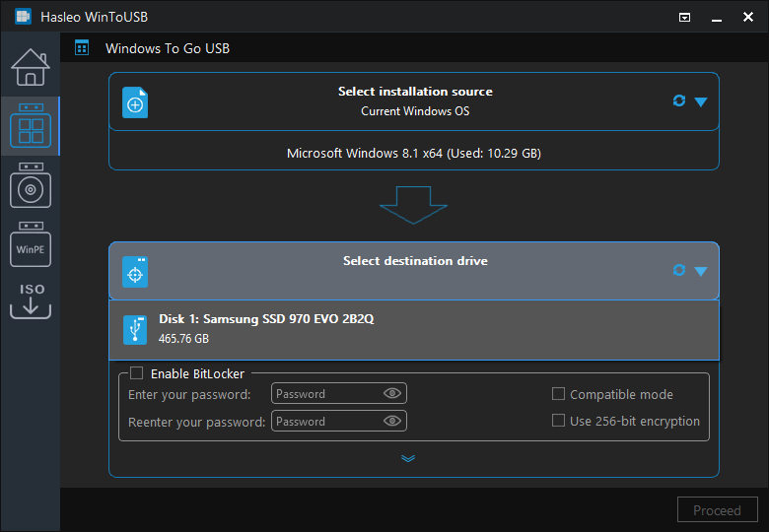Click the Hasleo WinToUSB app logo
The image size is (769, 532).
pyautogui.click(x=23, y=17)
